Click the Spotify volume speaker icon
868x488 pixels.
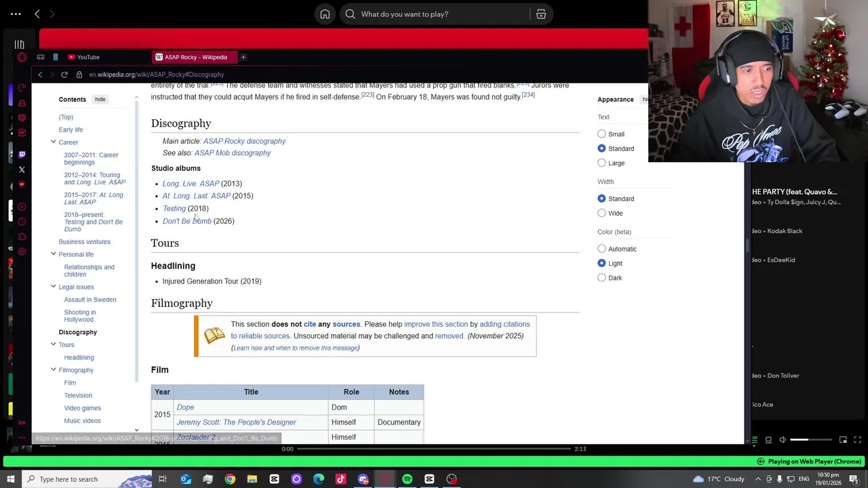783,440
